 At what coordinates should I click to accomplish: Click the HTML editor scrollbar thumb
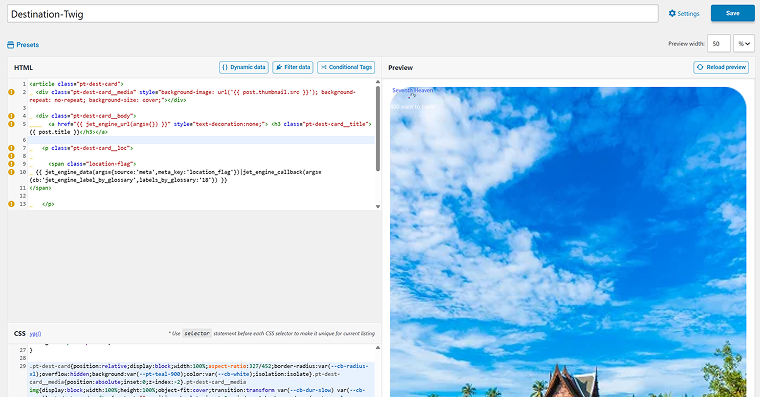pyautogui.click(x=378, y=128)
